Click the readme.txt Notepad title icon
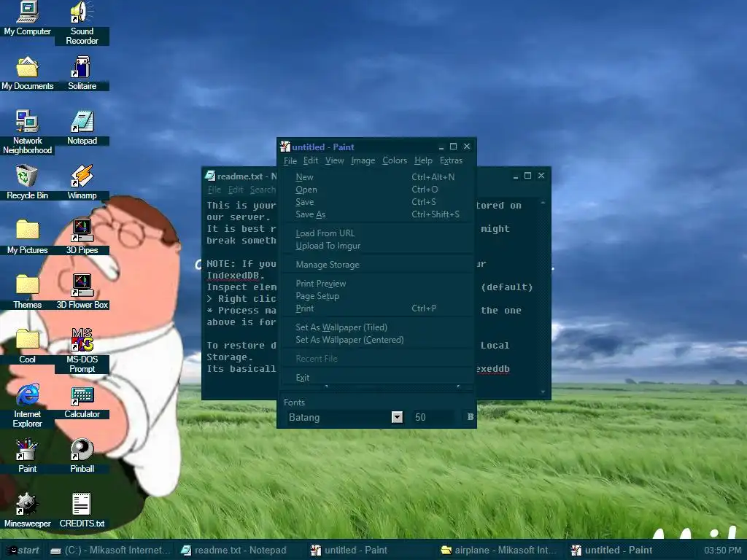Screen dimensions: 747x560 pos(210,176)
